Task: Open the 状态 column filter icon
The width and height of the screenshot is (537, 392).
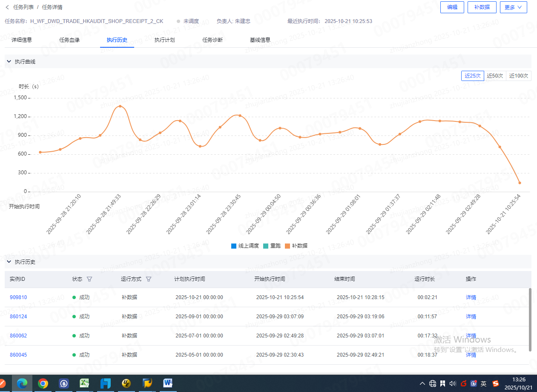Action: [89, 279]
